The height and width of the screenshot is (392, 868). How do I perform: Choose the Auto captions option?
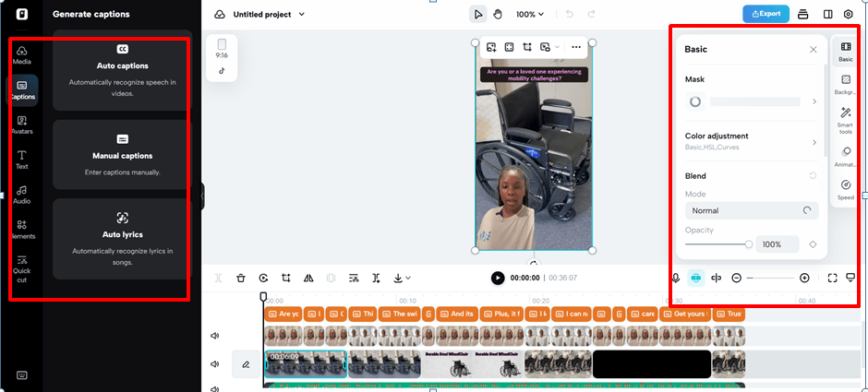[123, 65]
